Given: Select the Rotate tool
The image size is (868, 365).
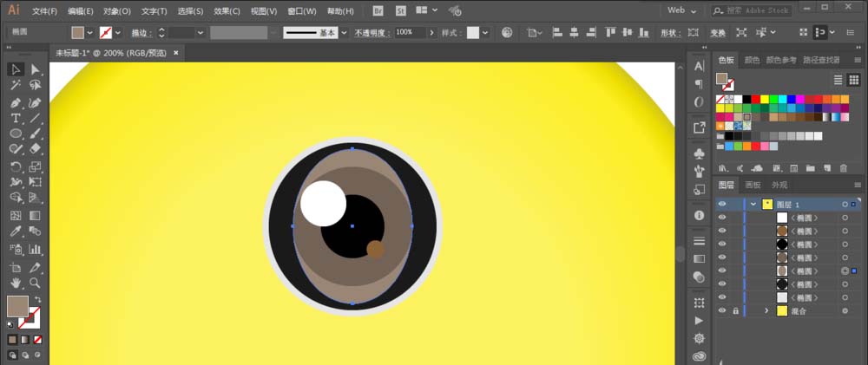Looking at the screenshot, I should 16,166.
